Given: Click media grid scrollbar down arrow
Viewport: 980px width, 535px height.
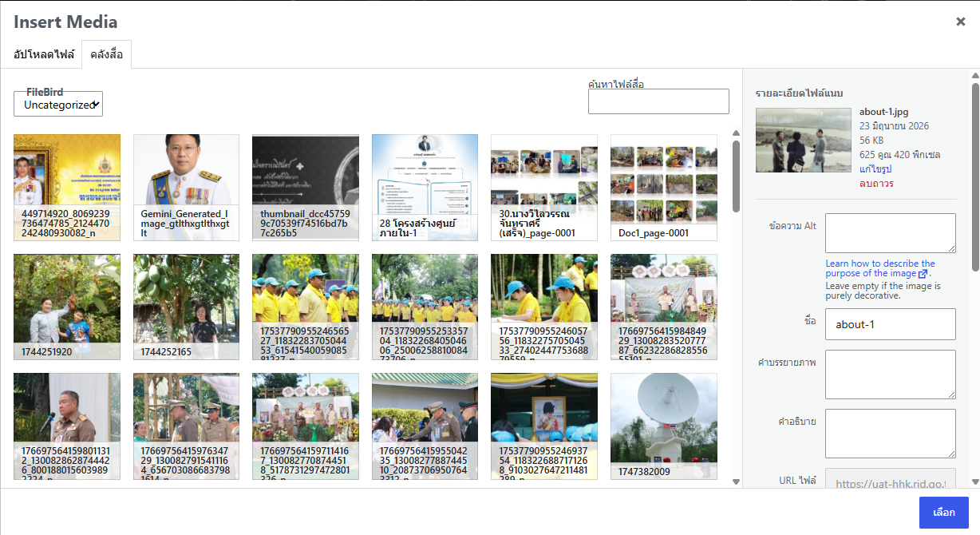Looking at the screenshot, I should [x=736, y=481].
